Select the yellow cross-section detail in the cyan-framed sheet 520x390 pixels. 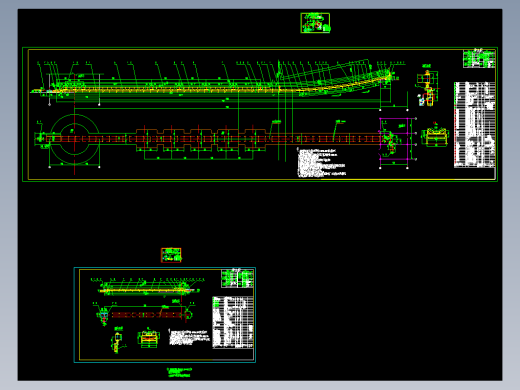click(x=148, y=339)
